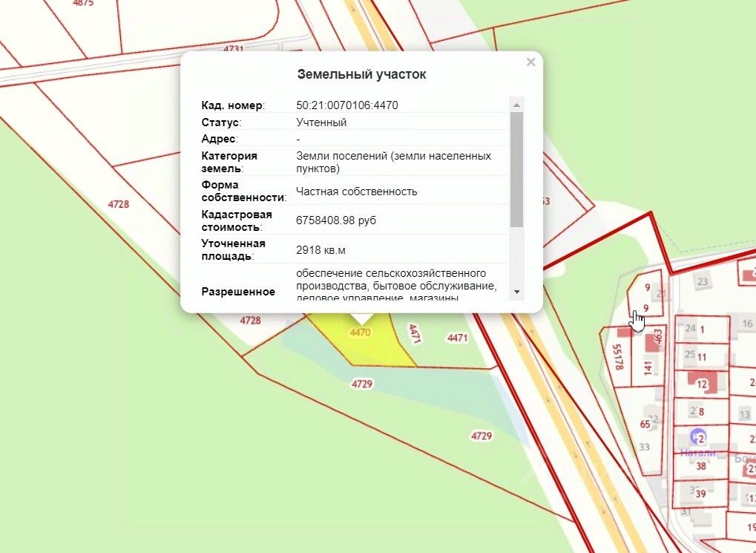
Task: Click parcel label 141 on the map
Action: [648, 367]
